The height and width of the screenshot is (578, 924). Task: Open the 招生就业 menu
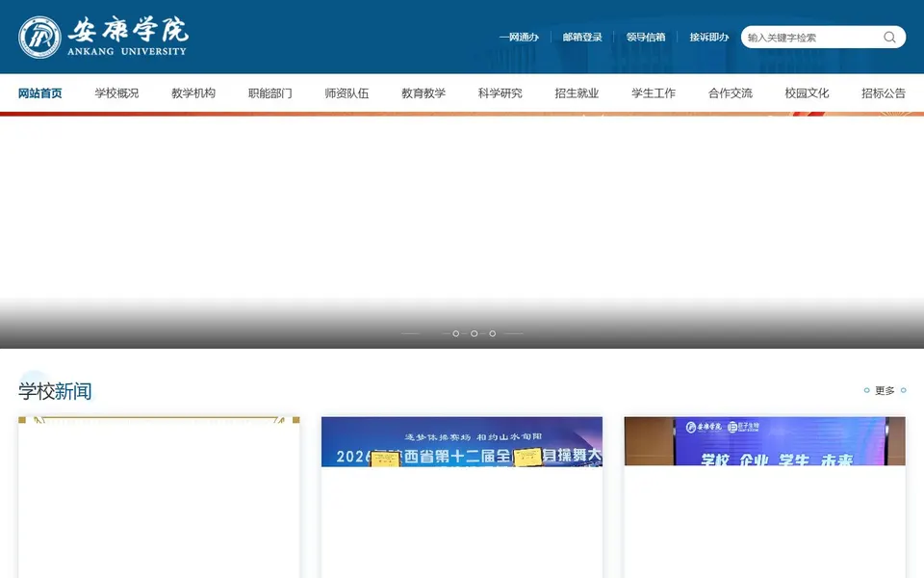pos(577,93)
